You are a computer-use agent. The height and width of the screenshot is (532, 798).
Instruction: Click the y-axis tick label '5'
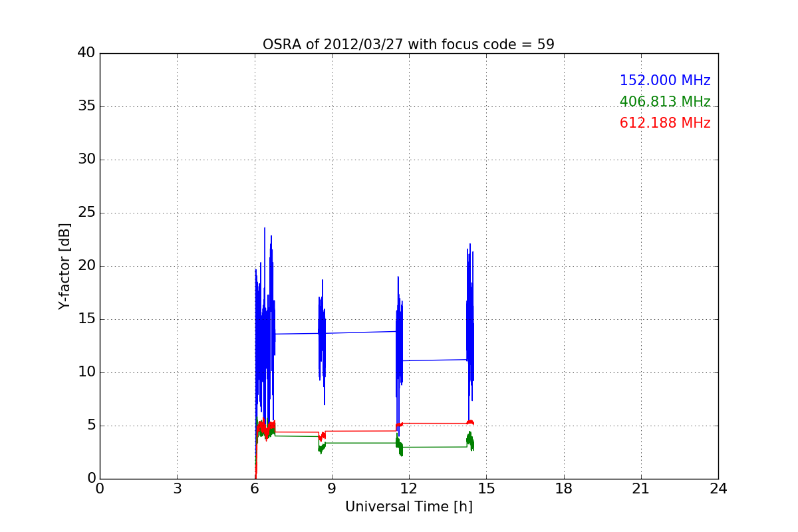pyautogui.click(x=90, y=426)
